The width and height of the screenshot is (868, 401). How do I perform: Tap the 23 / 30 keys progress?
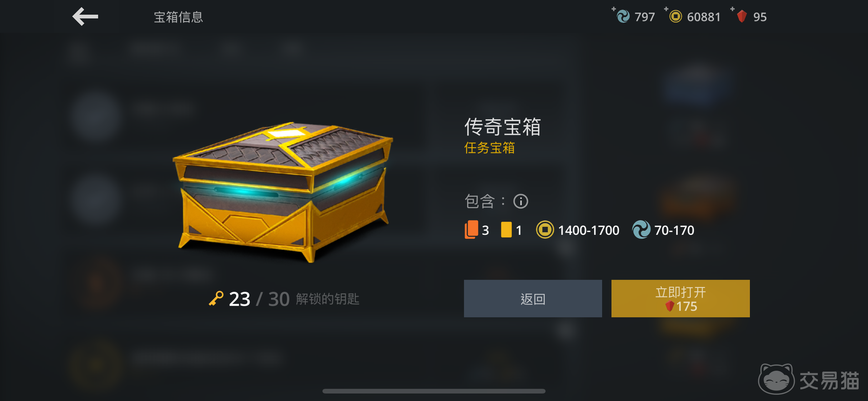[259, 299]
